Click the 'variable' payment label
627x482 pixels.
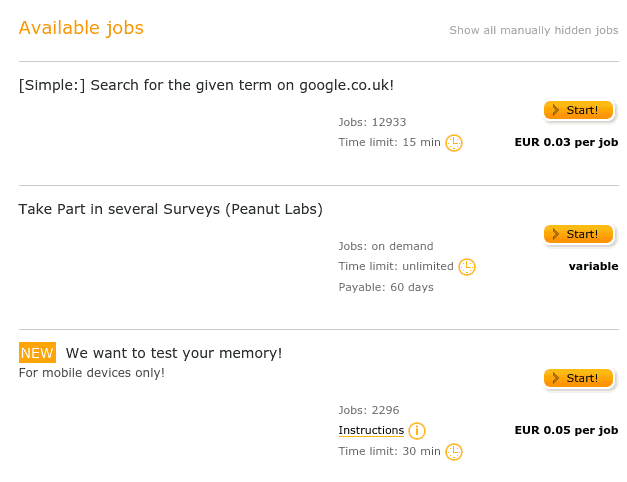point(593,266)
